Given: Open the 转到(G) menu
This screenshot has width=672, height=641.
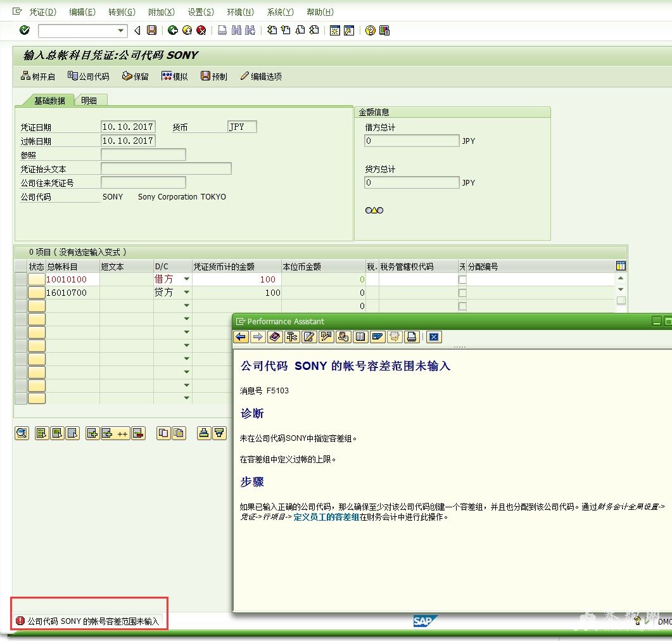Looking at the screenshot, I should coord(122,12).
